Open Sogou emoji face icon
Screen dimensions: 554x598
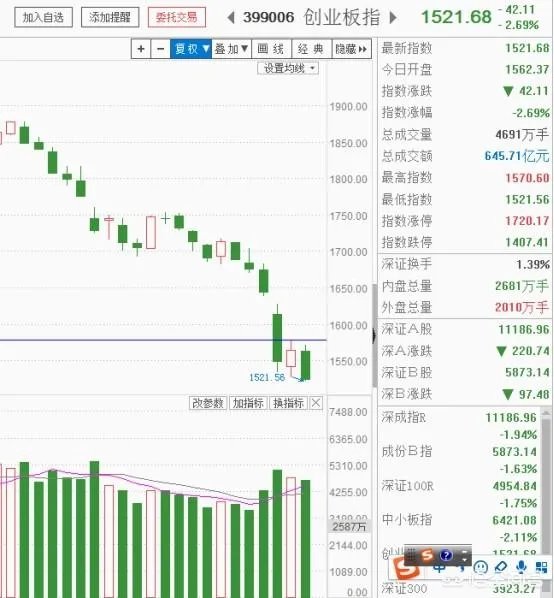click(480, 567)
